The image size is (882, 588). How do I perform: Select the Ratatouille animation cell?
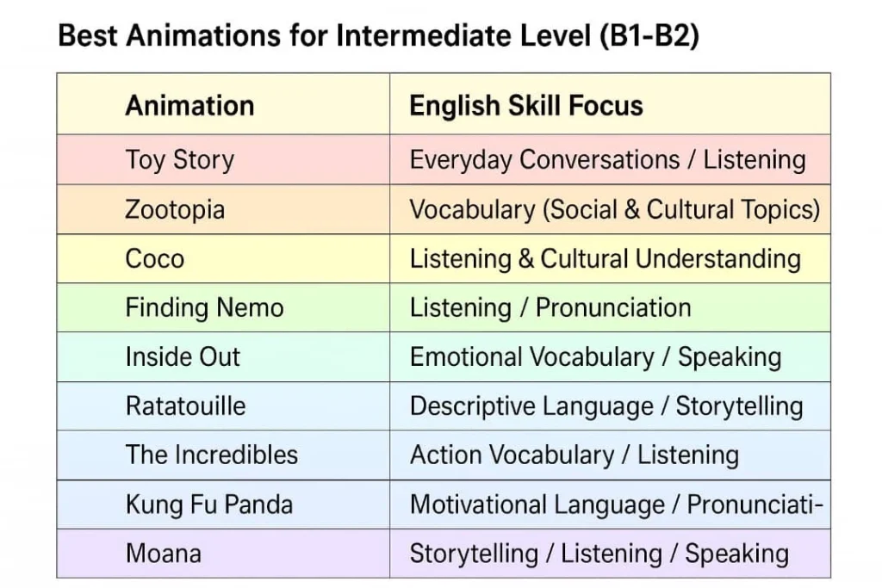(223, 405)
